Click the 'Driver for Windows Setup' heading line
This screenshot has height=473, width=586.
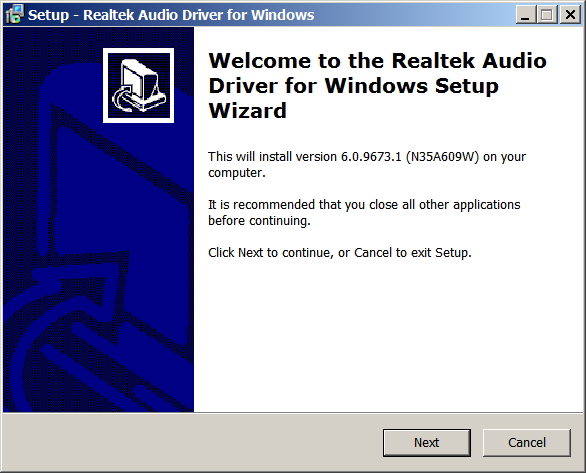click(354, 86)
